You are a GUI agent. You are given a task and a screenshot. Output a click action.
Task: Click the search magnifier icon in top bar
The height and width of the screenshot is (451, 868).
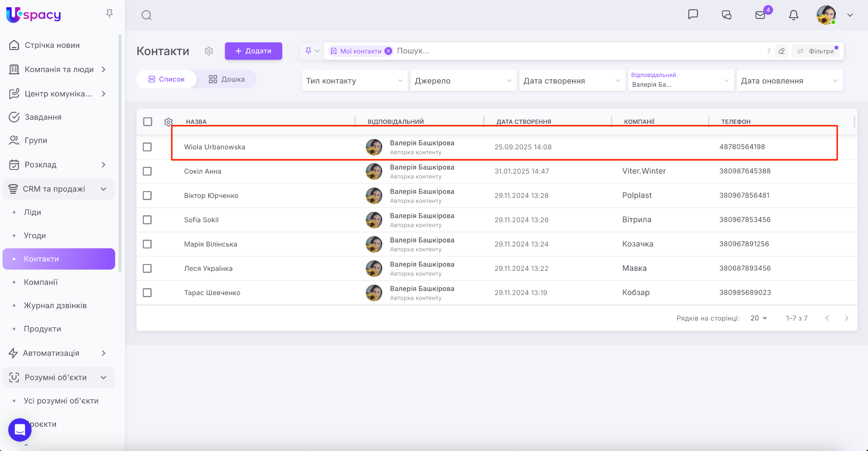point(147,15)
